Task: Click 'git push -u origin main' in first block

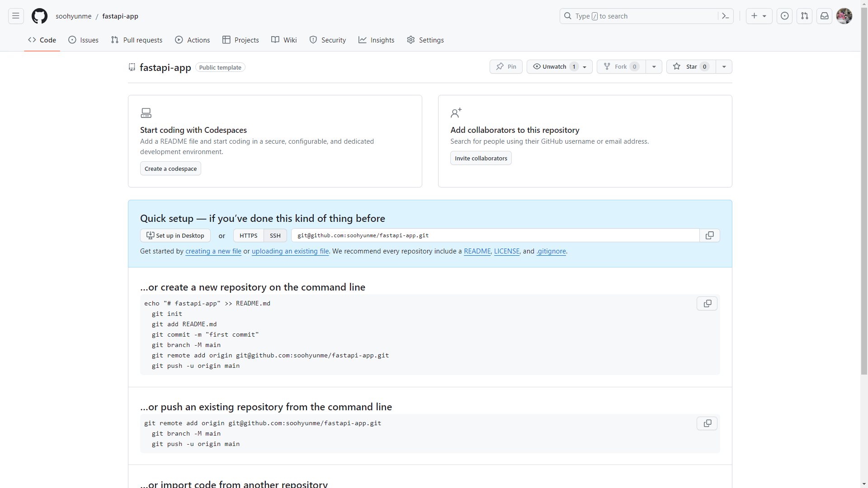Action: 196,366
